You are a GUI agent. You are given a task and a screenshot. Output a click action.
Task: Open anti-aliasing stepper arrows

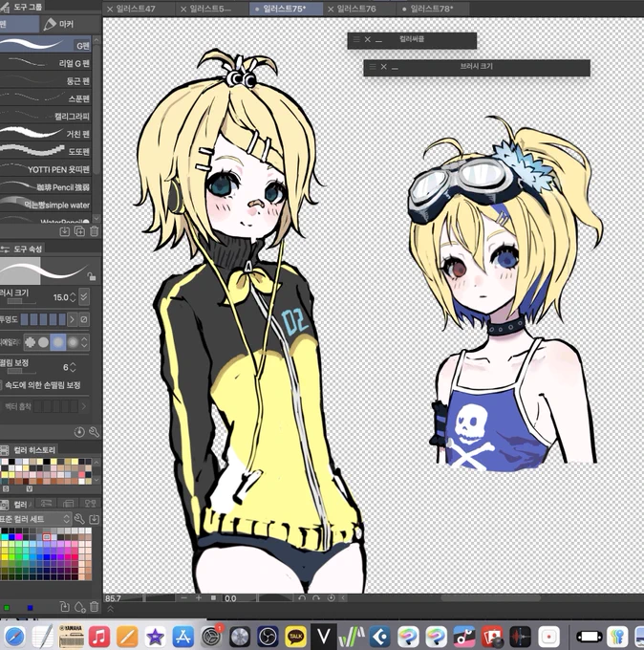(84, 342)
